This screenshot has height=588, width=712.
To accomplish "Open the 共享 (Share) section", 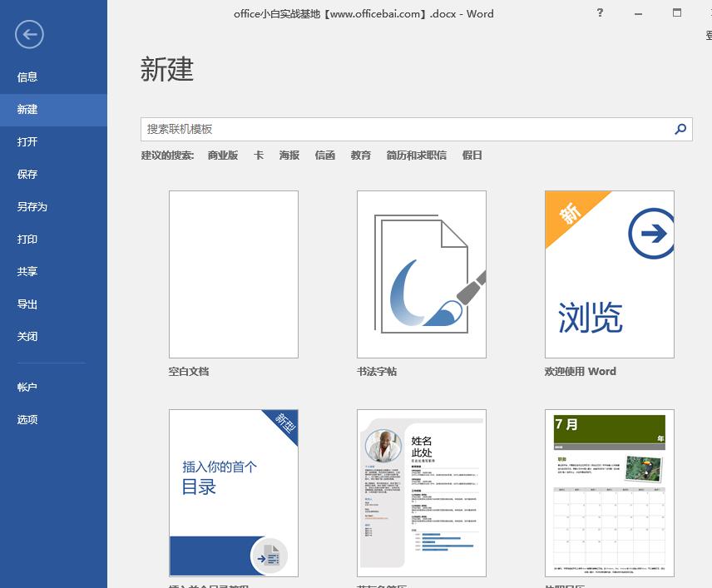I will tap(27, 271).
